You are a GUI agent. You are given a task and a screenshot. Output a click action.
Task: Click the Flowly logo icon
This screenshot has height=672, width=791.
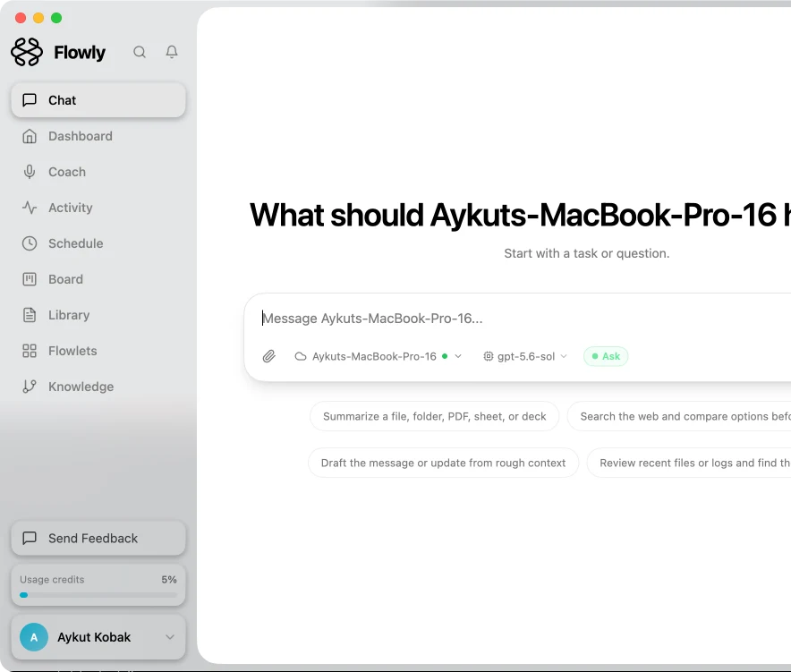click(x=27, y=52)
